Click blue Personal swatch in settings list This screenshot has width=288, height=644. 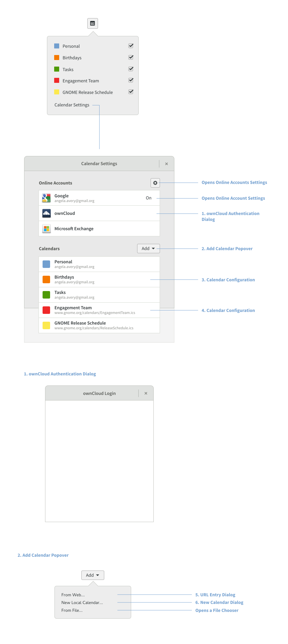click(x=46, y=264)
